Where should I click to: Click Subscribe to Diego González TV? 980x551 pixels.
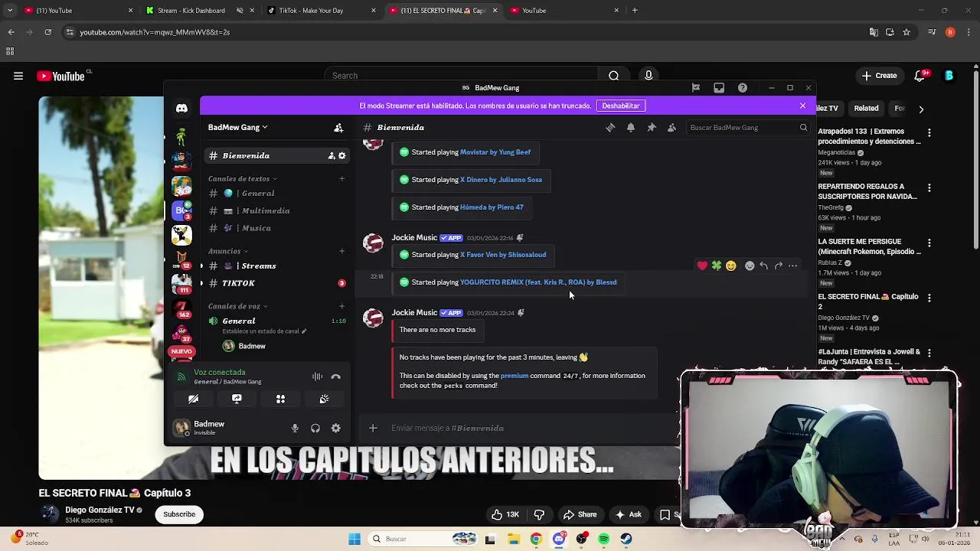point(179,514)
